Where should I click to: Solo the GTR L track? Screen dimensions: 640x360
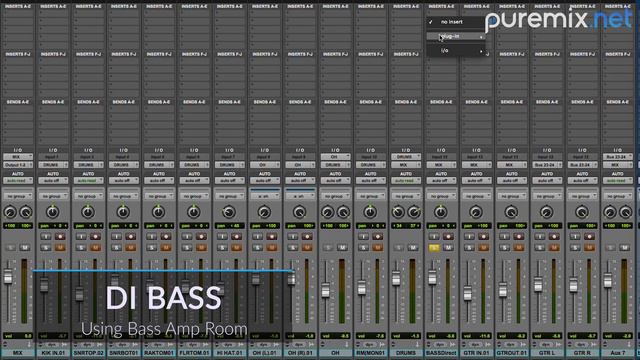click(x=540, y=247)
